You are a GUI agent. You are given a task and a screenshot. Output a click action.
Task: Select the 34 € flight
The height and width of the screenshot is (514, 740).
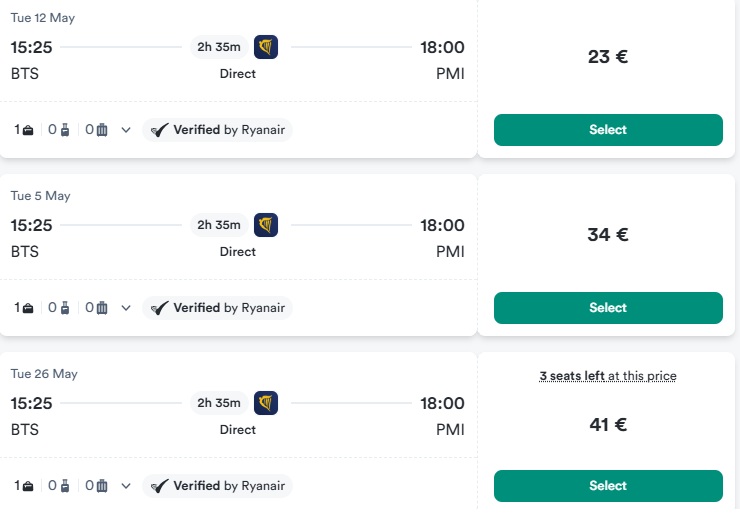[608, 308]
